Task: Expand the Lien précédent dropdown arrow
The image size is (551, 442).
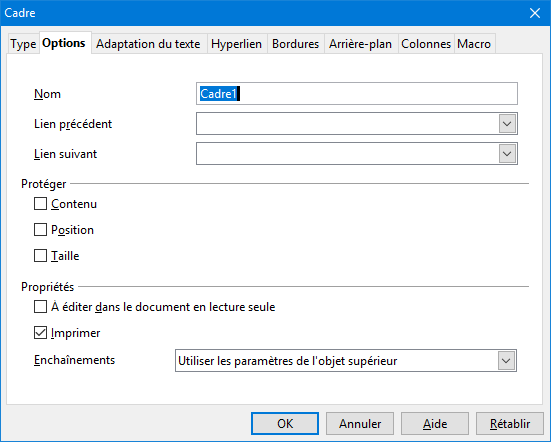Action: (x=507, y=124)
